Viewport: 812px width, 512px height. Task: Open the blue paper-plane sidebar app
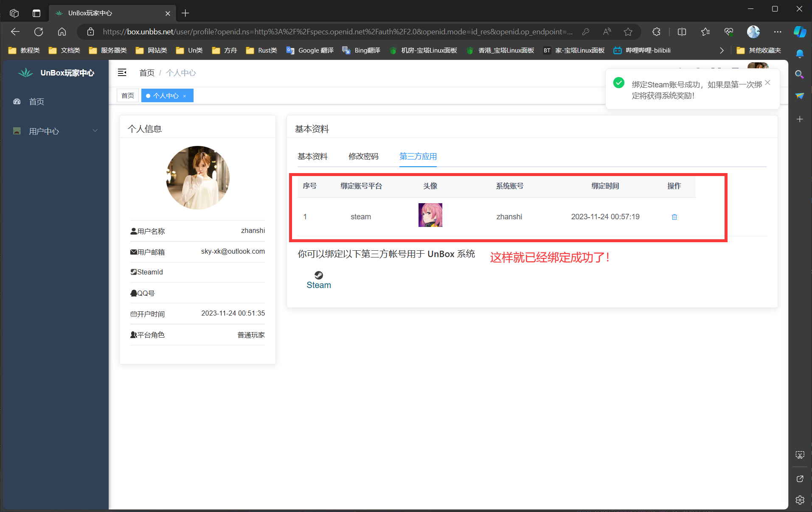[800, 96]
